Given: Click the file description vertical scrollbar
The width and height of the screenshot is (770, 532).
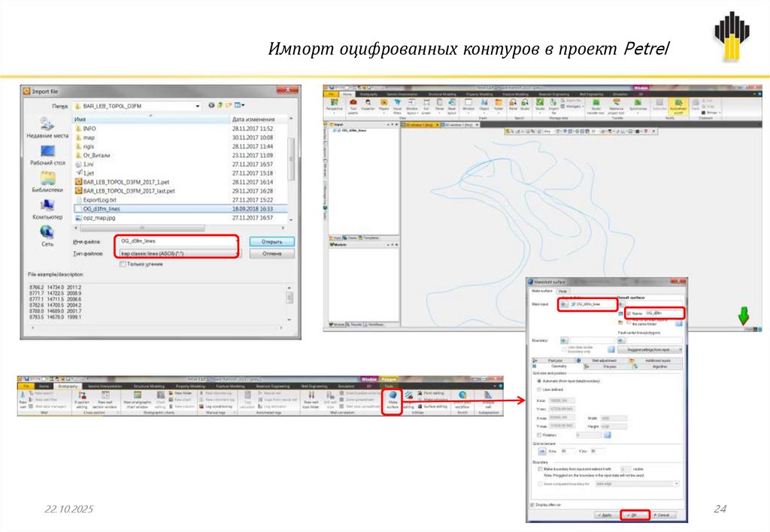Looking at the screenshot, I should pos(290,298).
